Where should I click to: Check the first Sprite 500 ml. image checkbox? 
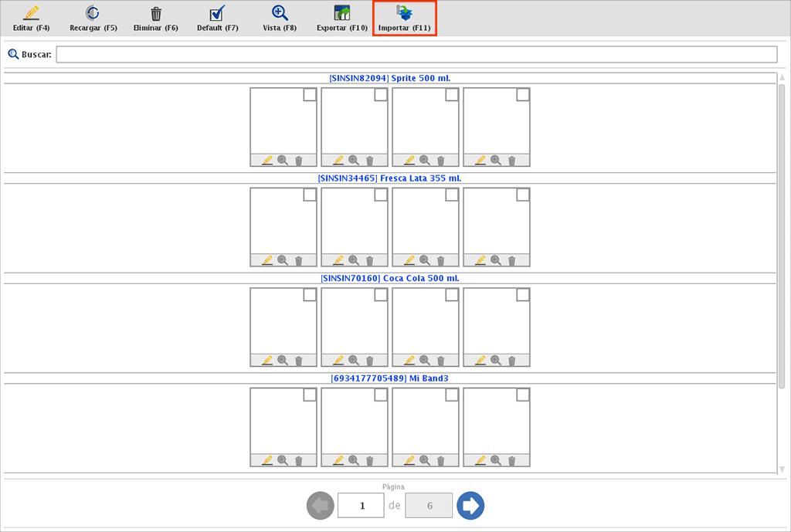click(x=309, y=95)
